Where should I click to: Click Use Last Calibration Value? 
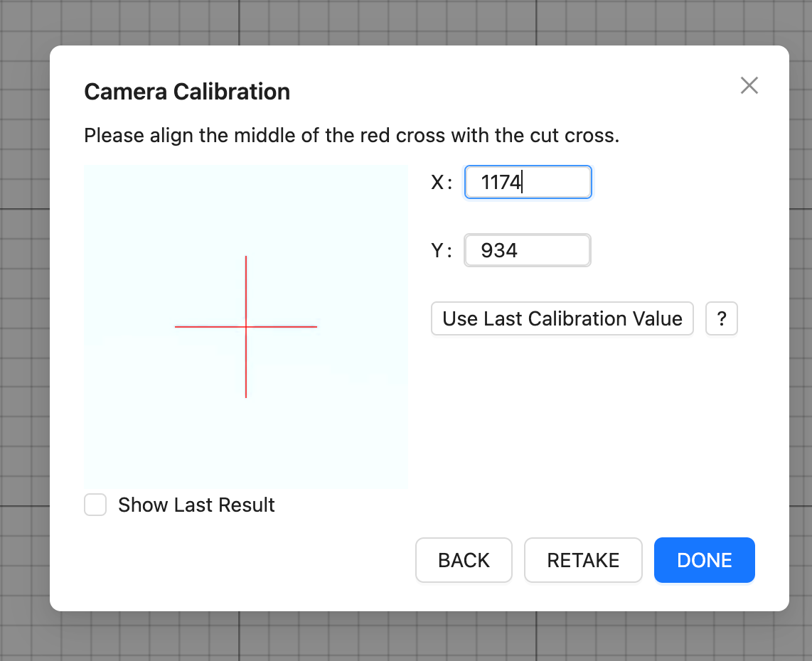click(x=562, y=318)
